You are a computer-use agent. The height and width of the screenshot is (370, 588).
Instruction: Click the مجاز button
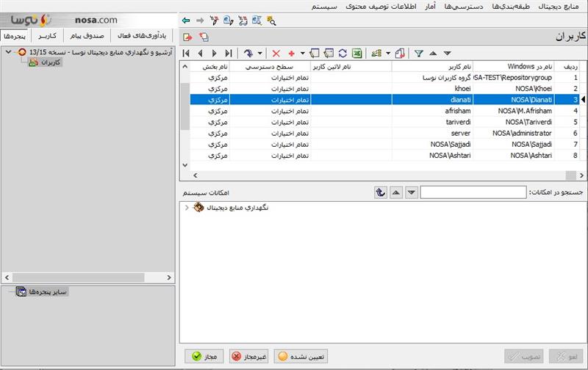(x=204, y=357)
